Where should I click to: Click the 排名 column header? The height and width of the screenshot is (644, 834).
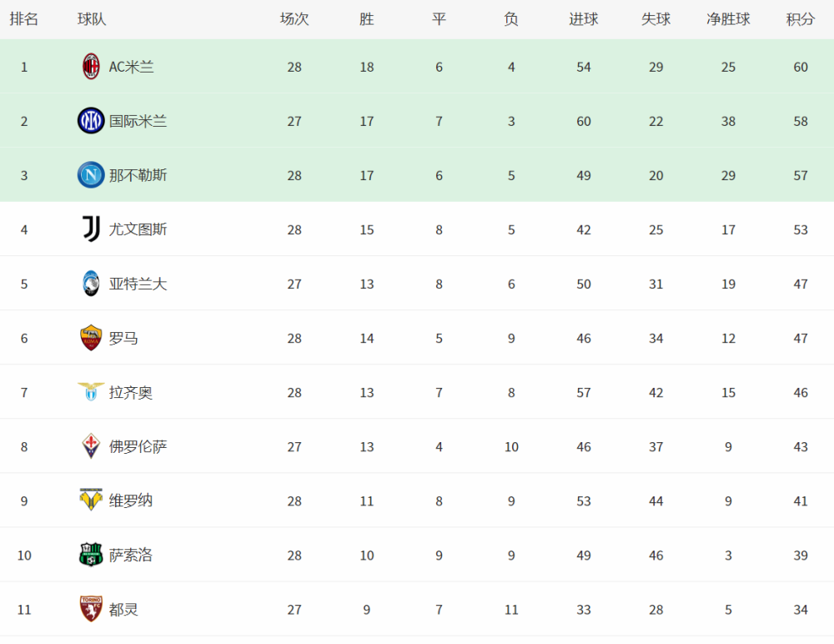pyautogui.click(x=24, y=19)
